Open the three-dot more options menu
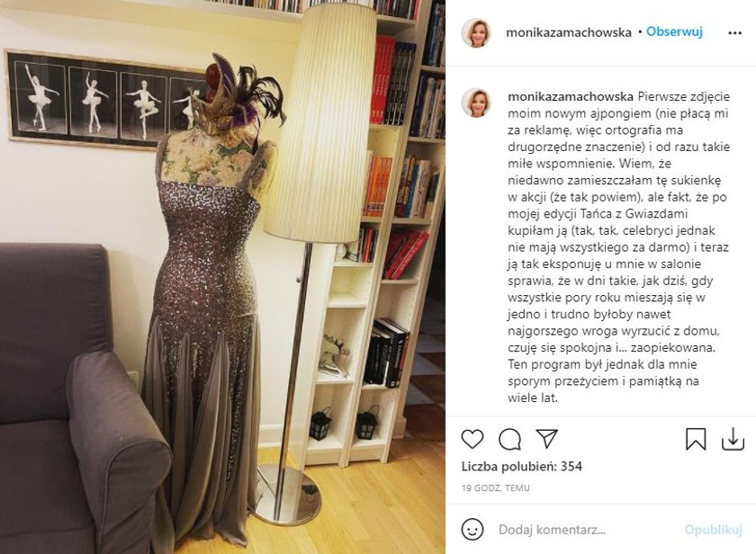The height and width of the screenshot is (554, 756). pos(734,32)
